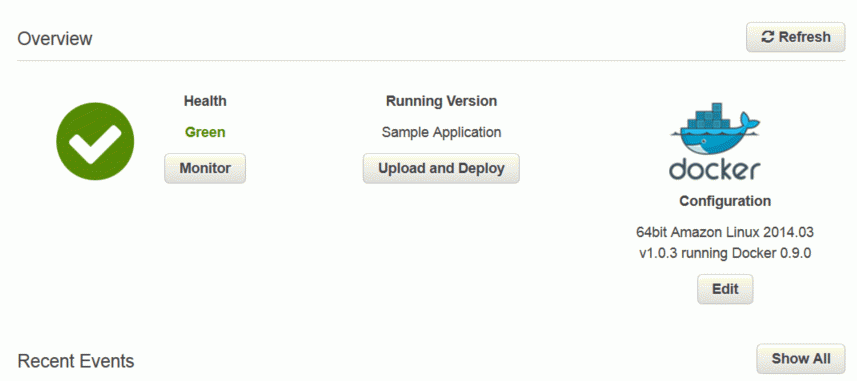Click the 'Configuration' label
This screenshot has width=857, height=381.
(x=725, y=201)
